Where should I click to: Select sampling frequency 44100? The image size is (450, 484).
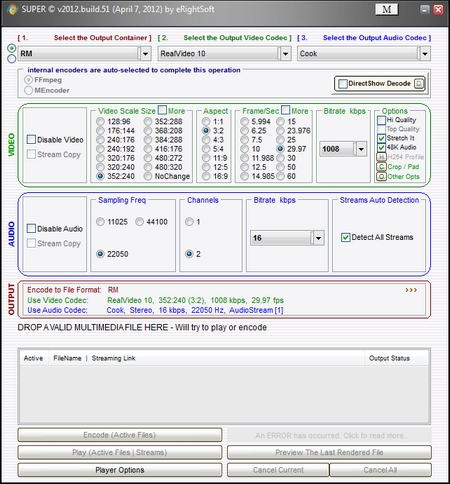139,222
